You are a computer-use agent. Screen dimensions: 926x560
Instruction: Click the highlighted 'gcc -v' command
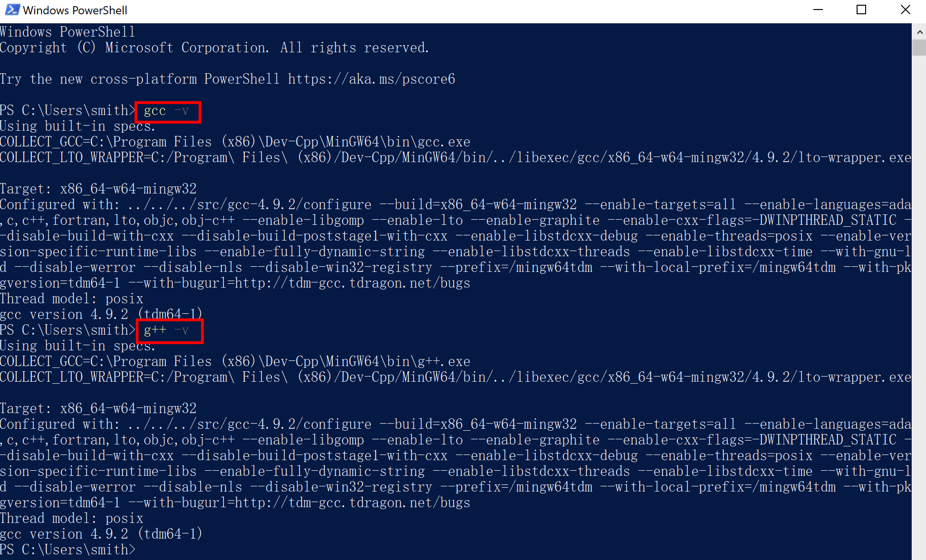166,111
